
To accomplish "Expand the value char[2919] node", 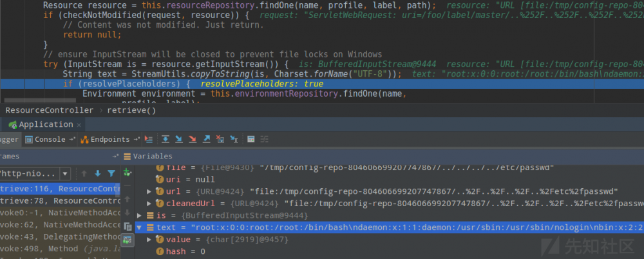I will (x=149, y=239).
